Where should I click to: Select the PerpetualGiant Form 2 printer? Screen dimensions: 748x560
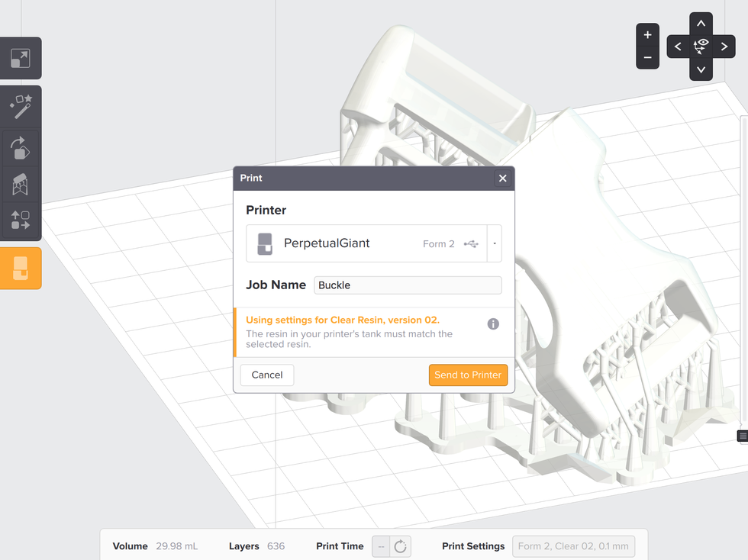[x=366, y=243]
